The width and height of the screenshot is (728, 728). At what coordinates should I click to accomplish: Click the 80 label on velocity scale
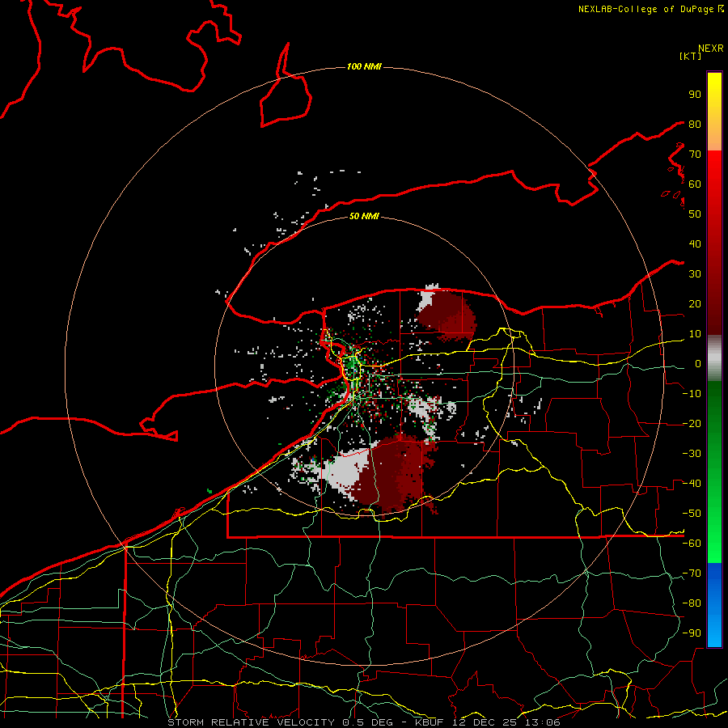(695, 125)
